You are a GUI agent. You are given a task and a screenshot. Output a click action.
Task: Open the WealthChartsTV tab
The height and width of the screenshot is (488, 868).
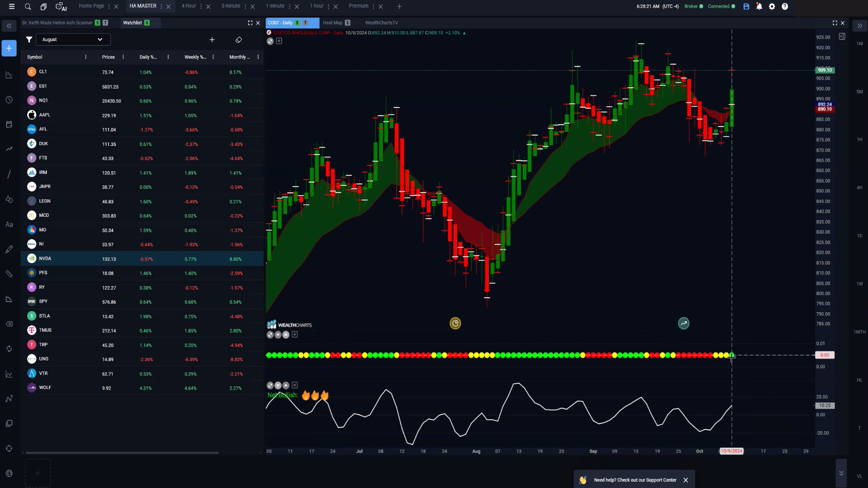pos(382,23)
